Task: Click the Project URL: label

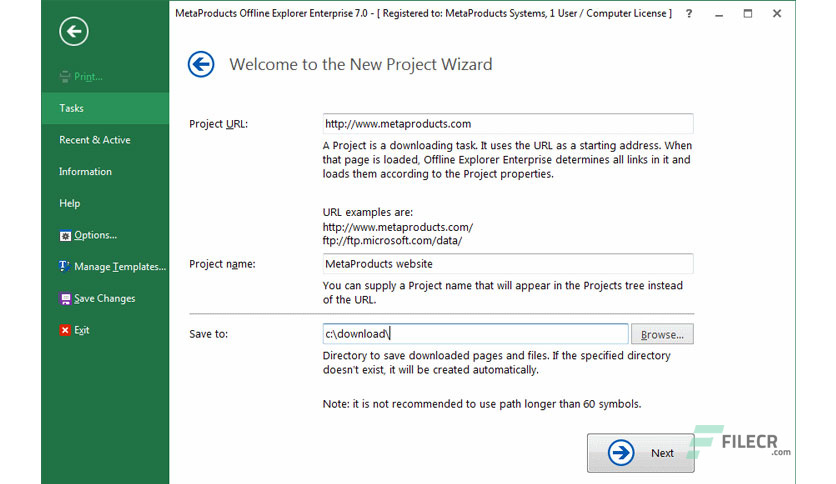Action: coord(218,124)
